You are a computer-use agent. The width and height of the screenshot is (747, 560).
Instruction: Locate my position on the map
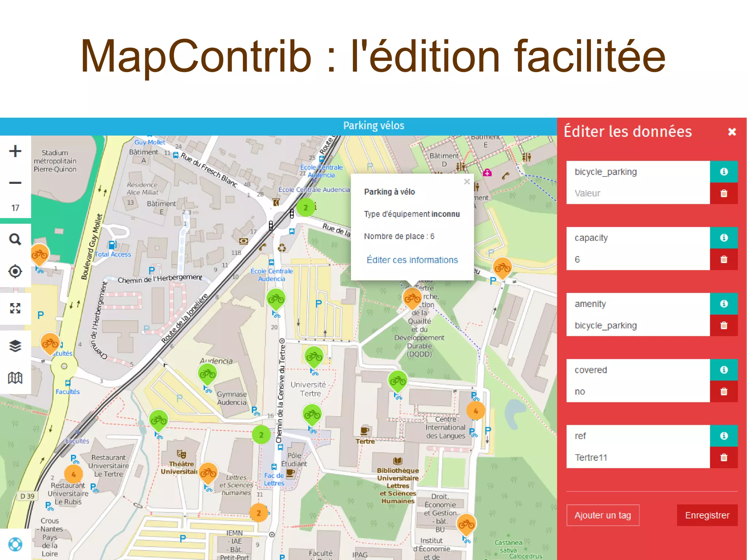tap(15, 271)
